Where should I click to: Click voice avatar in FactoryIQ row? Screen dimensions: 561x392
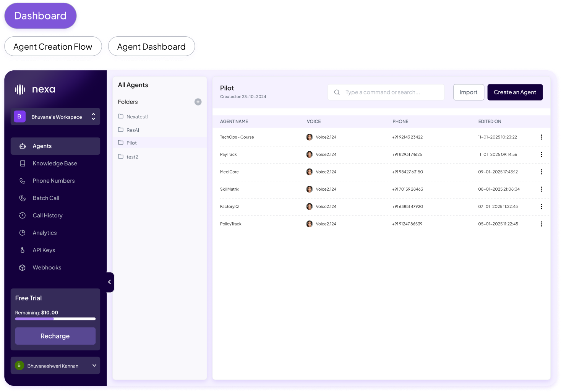click(310, 207)
